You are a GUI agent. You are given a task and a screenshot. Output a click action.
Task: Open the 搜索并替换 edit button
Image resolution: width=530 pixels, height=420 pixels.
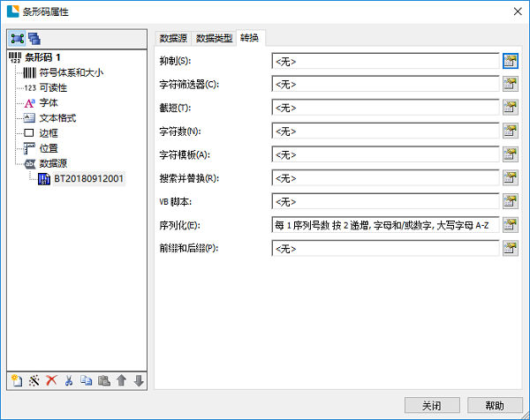(510, 177)
